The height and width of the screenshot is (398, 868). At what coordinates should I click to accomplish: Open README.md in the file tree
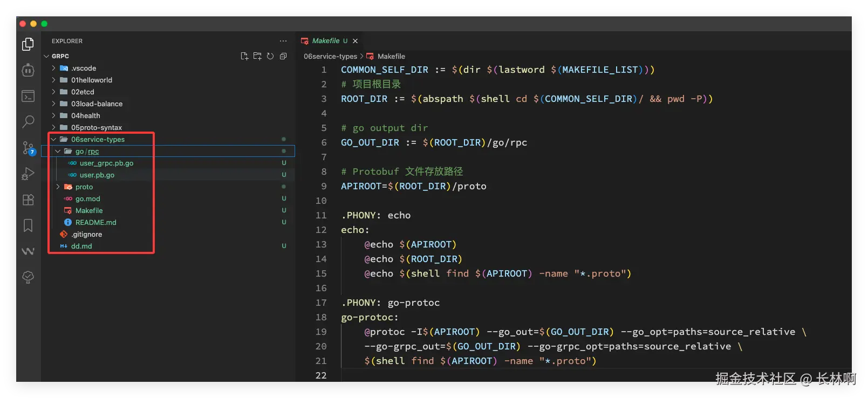point(95,222)
